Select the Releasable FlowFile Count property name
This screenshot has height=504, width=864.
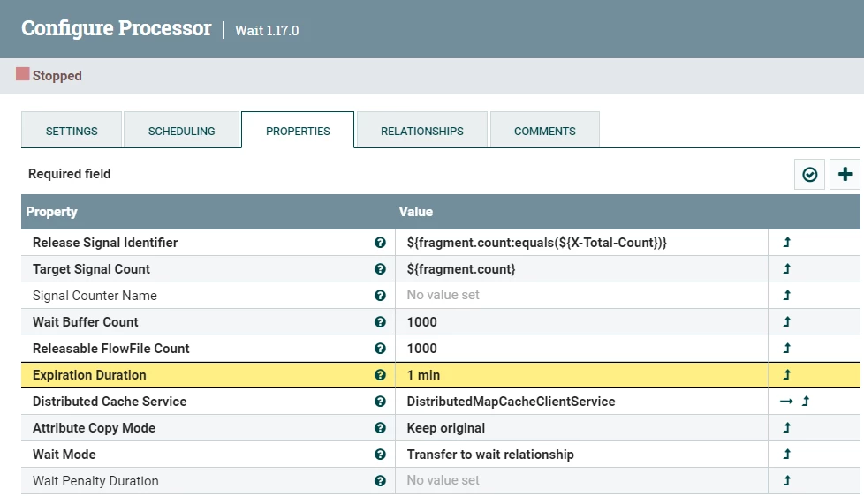pos(110,348)
